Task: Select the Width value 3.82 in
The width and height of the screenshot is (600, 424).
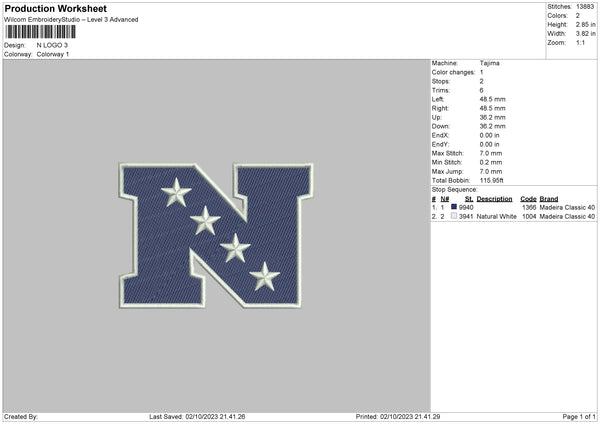Action: [x=585, y=34]
